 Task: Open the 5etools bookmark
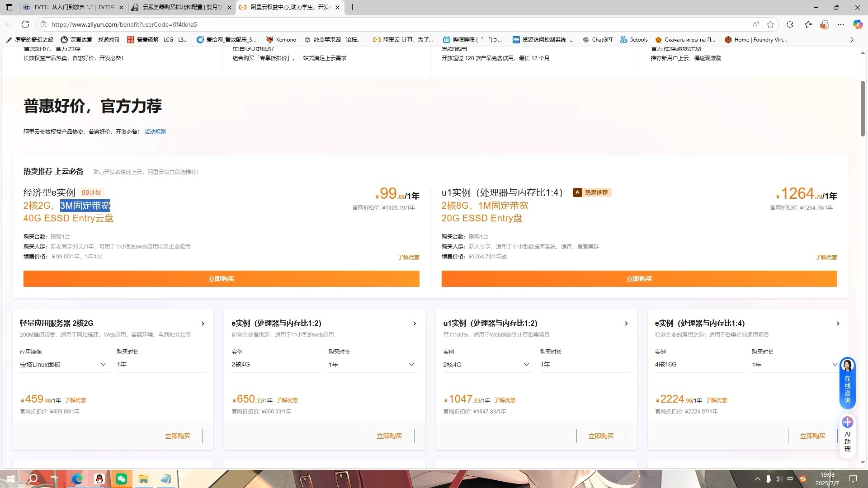coord(634,40)
